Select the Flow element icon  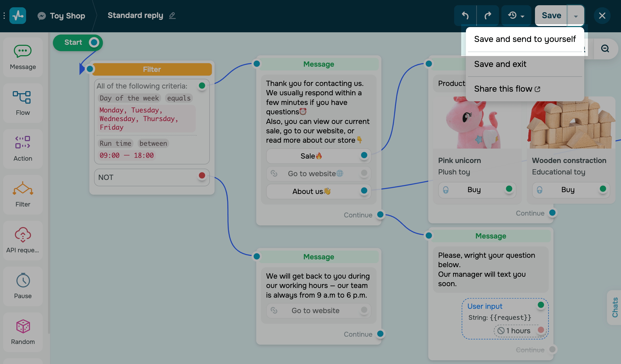pyautogui.click(x=22, y=97)
